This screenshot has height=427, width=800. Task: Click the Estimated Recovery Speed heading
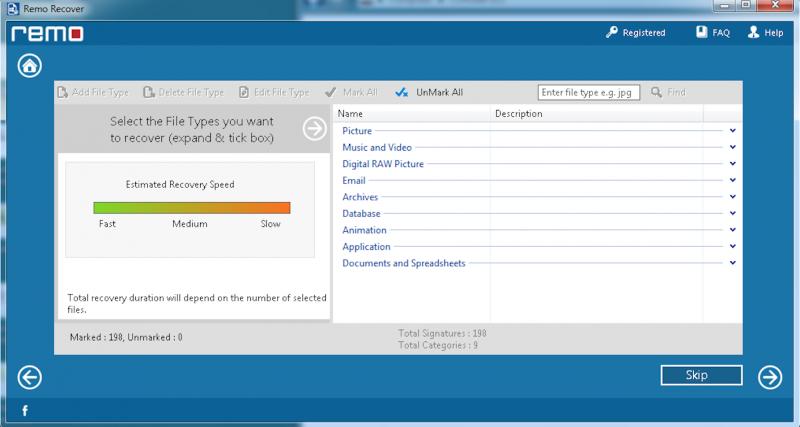click(x=180, y=185)
